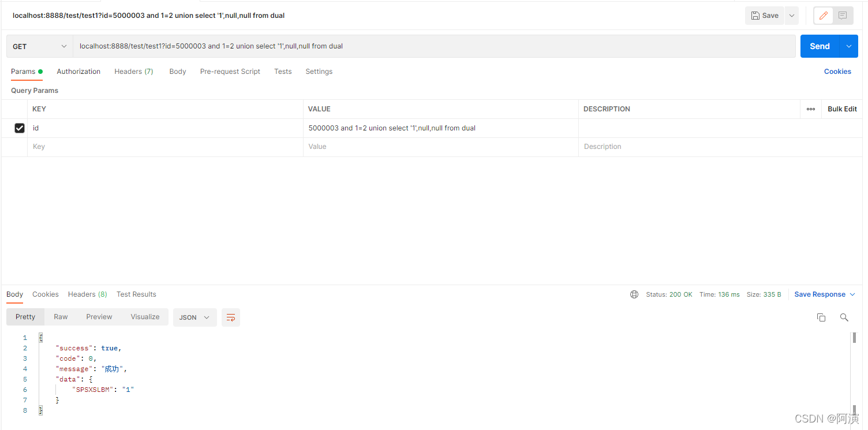This screenshot has height=430, width=868.
Task: Uncheck the id parameter checkbox
Action: coord(20,128)
